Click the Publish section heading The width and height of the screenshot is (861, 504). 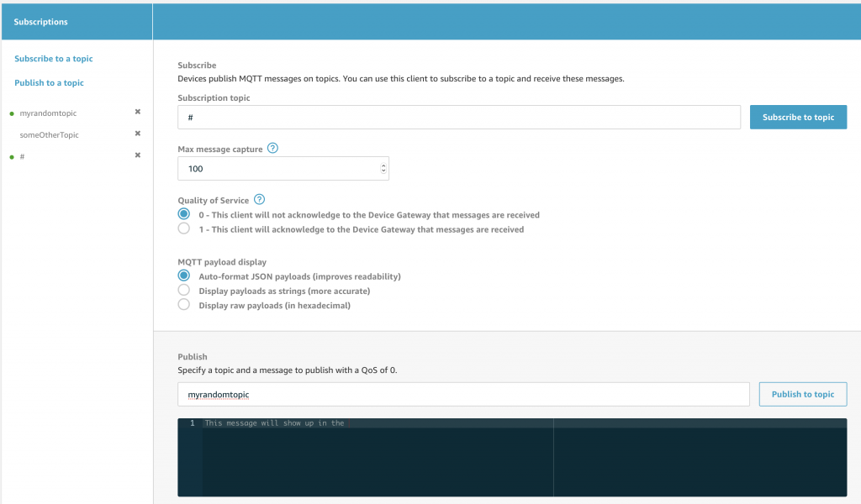tap(193, 356)
